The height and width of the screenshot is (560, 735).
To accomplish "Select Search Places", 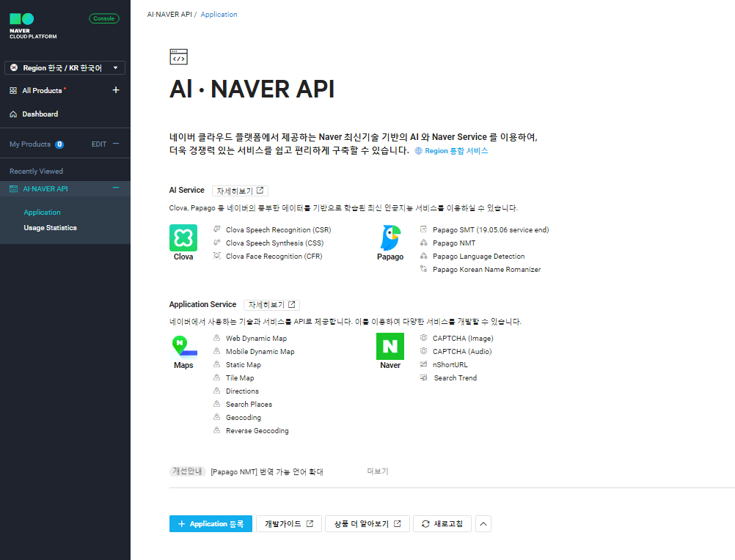I will point(249,404).
